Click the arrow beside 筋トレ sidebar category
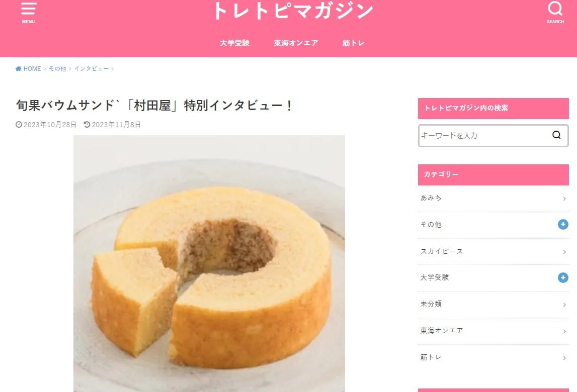This screenshot has width=577, height=392. click(x=564, y=358)
